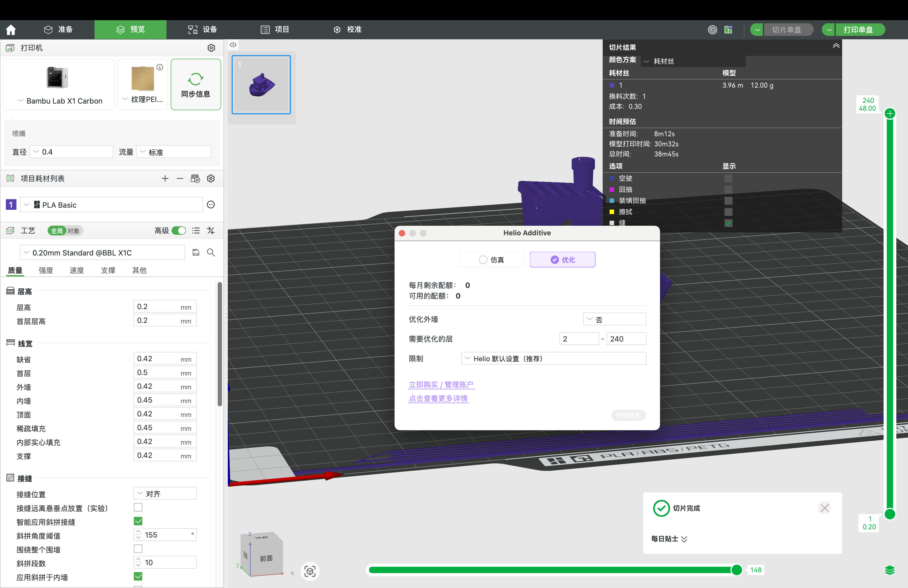Screen dimensions: 908x588
Task: Click the fit-view camera icon below the viewport
Action: coord(310,571)
